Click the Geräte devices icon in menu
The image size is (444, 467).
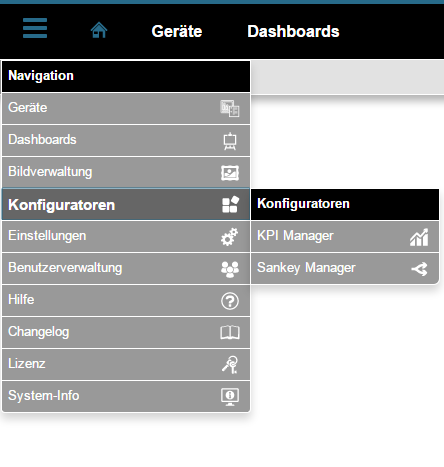230,108
